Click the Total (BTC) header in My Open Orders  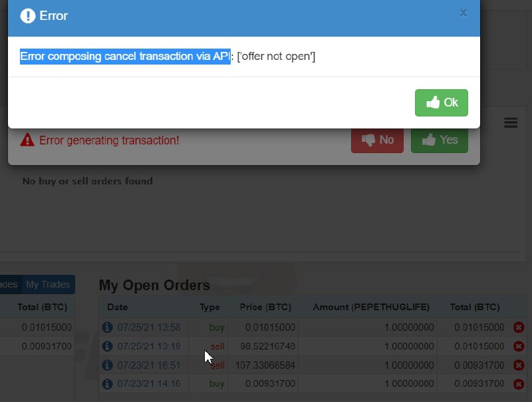tap(475, 307)
